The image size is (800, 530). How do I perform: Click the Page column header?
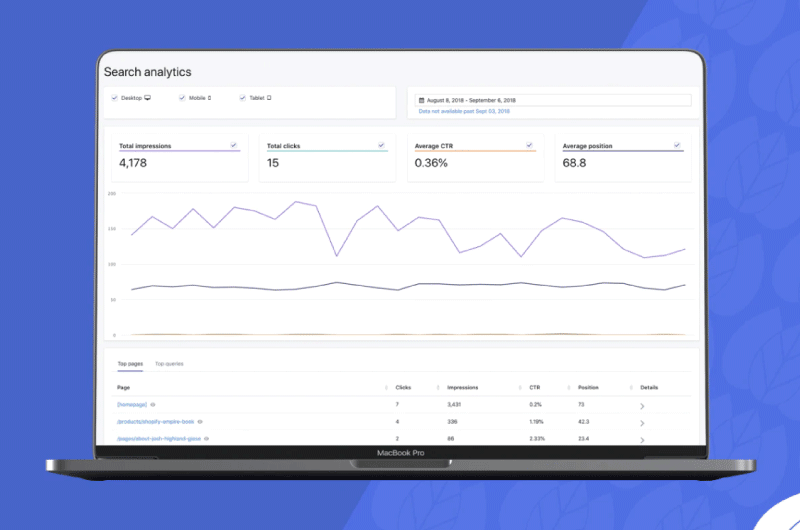click(123, 388)
